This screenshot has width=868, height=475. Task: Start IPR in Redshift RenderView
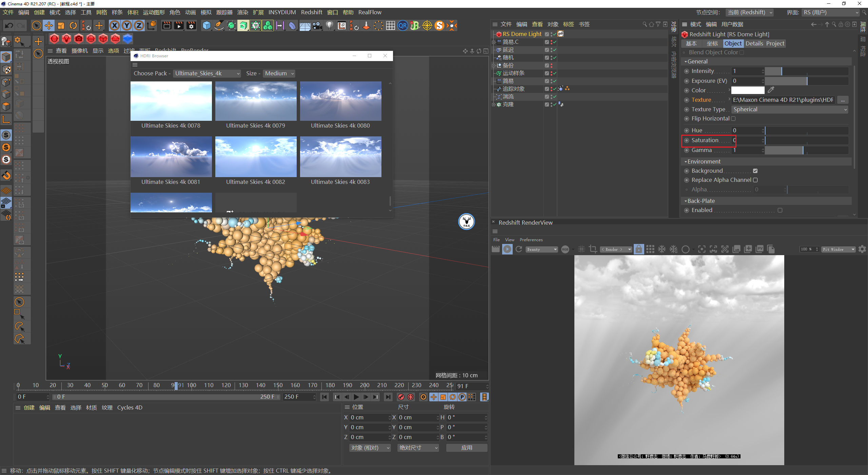[507, 249]
